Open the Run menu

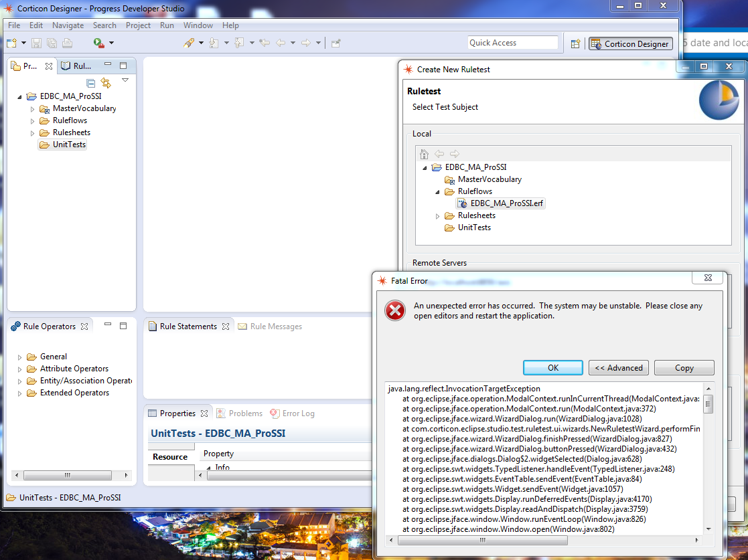click(x=167, y=25)
